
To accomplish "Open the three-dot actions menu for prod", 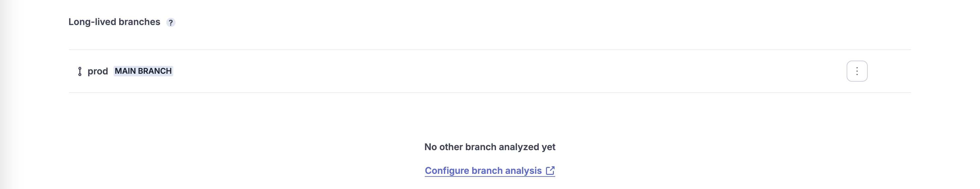I will point(857,71).
